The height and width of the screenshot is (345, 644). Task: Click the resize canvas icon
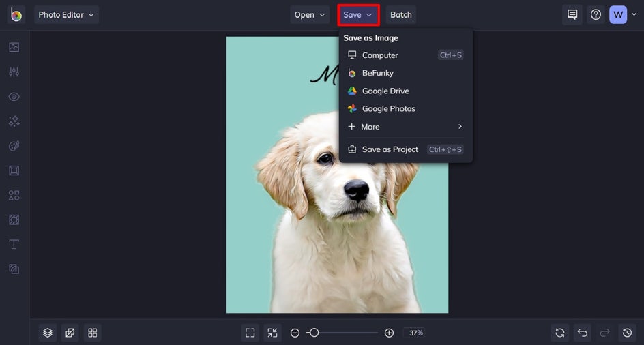(x=70, y=333)
